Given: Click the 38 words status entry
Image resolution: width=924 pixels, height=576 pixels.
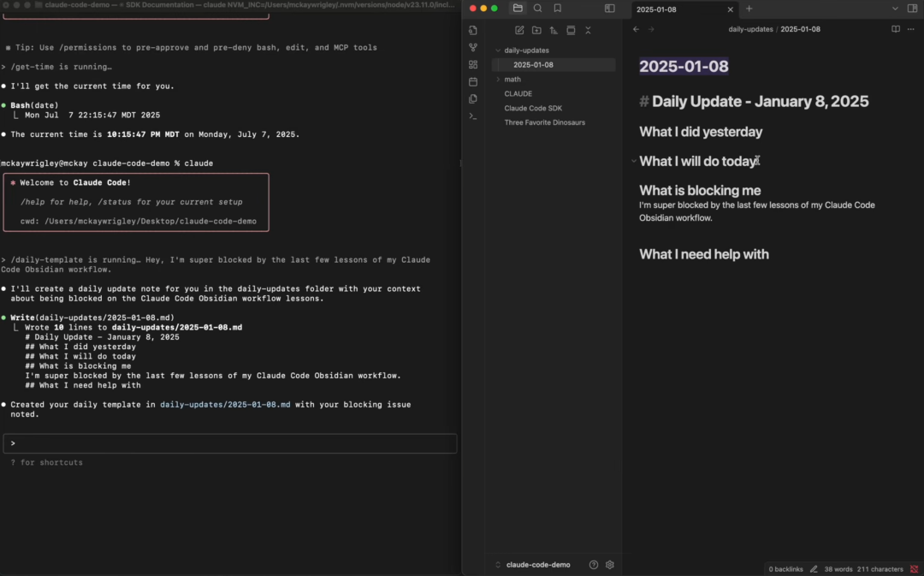Looking at the screenshot, I should click(x=838, y=569).
